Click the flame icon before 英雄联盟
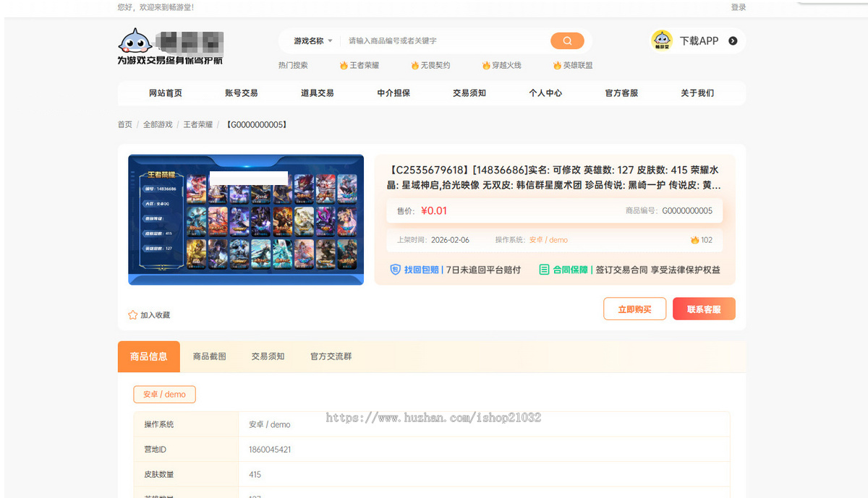Image resolution: width=868 pixels, height=498 pixels. click(558, 65)
